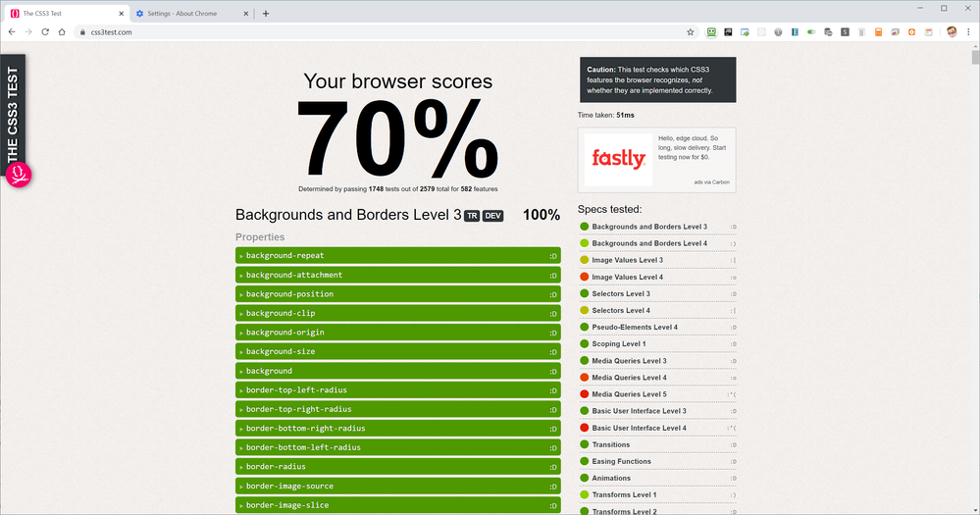Switch to The CSS3 Test tab
Viewport: 980px width, 515px height.
pos(67,13)
